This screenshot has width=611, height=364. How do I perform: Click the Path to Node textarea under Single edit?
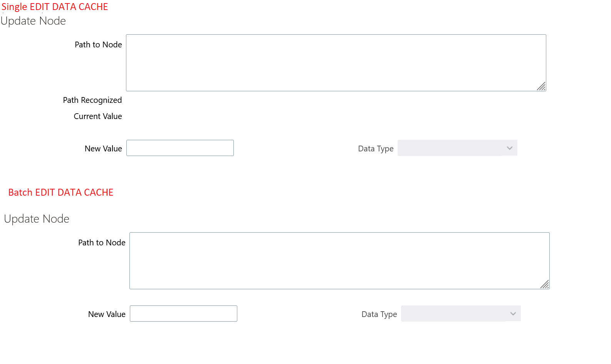336,62
